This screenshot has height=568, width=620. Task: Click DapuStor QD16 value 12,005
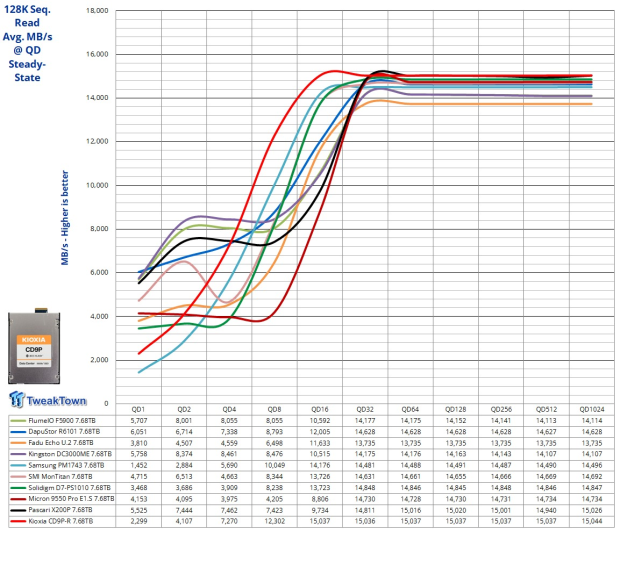click(x=320, y=432)
